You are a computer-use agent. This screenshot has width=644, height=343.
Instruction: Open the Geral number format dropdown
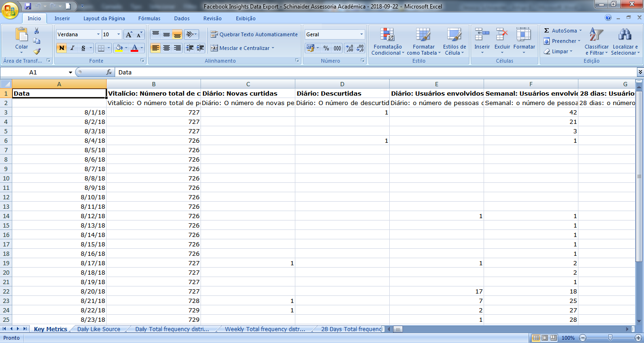[362, 34]
